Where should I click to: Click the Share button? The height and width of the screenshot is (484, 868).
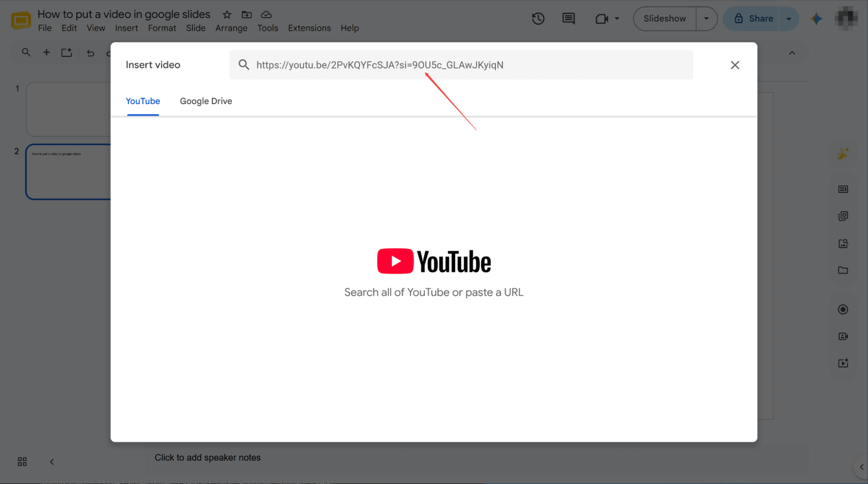(x=753, y=19)
